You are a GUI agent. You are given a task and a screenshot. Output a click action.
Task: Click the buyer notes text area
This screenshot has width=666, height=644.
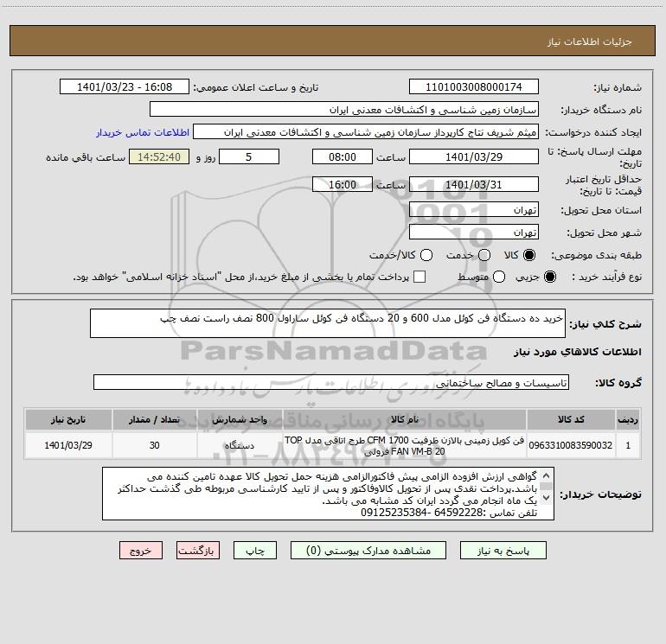[328, 494]
